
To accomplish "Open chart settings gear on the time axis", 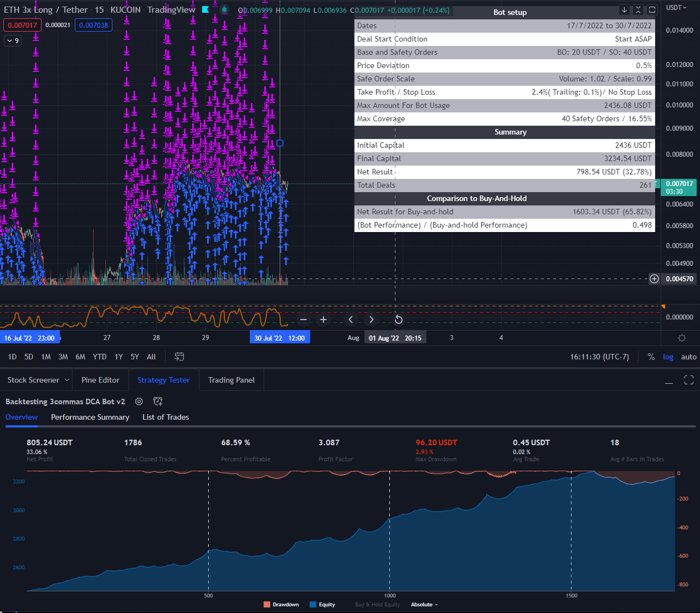I will point(682,338).
